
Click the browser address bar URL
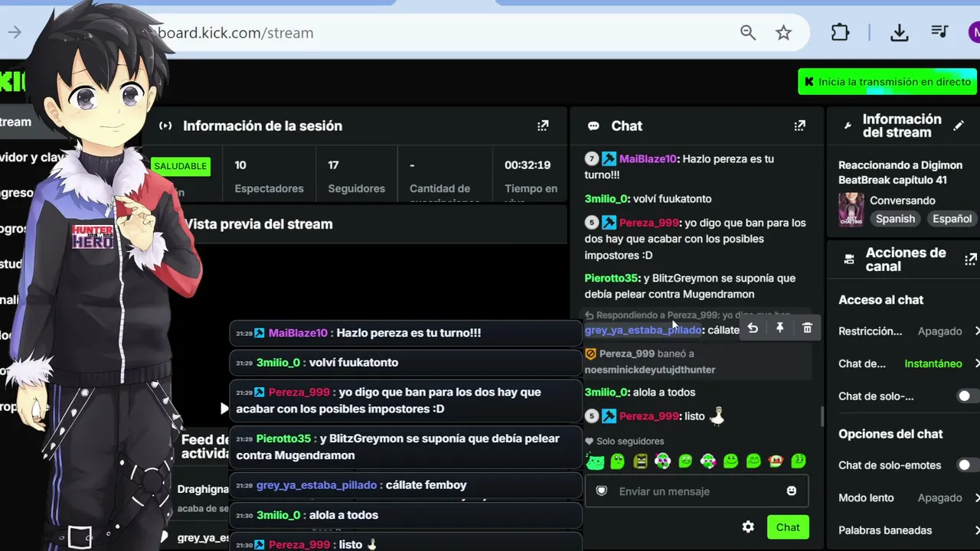[236, 33]
